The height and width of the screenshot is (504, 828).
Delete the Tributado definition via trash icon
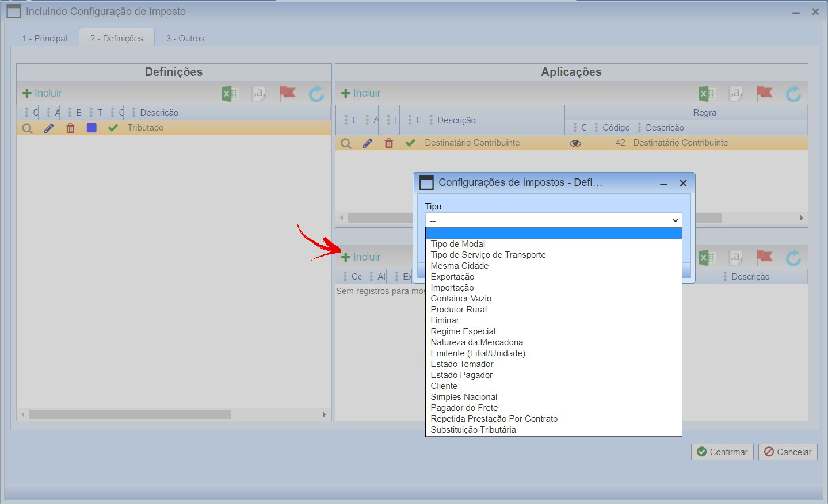70,128
